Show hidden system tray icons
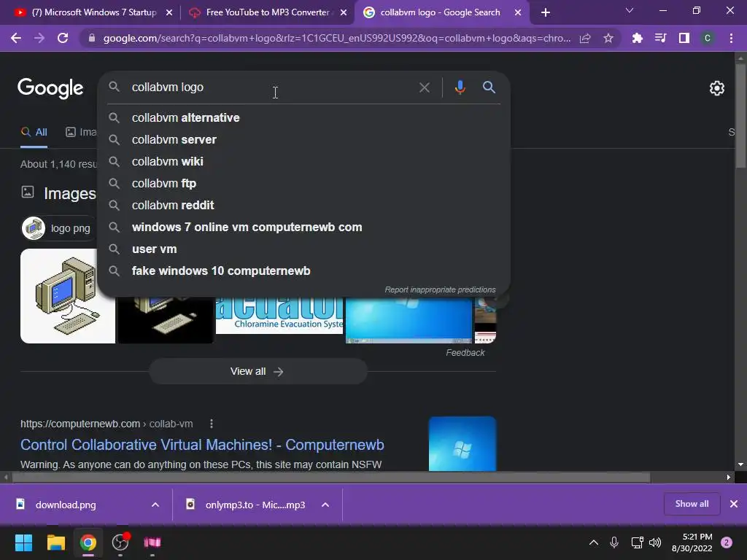 point(594,542)
